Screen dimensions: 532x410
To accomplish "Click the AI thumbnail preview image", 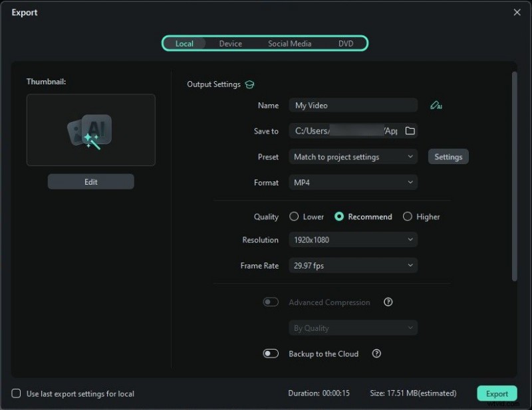I will pyautogui.click(x=91, y=130).
